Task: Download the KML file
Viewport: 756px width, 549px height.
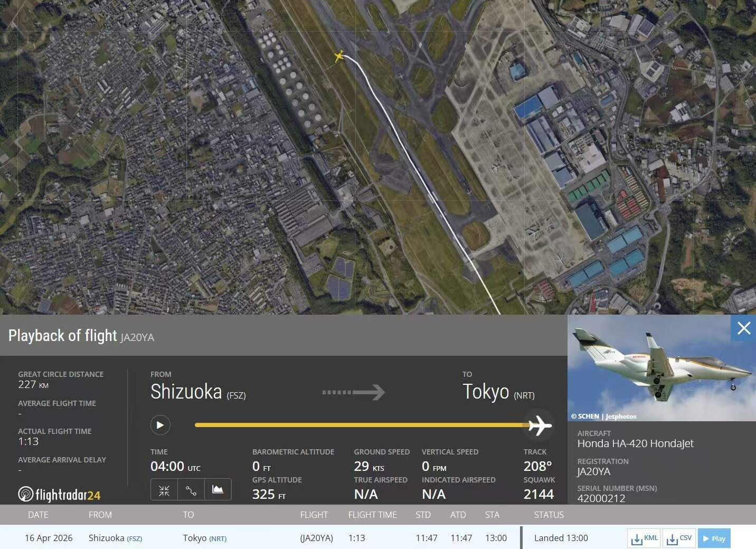Action: coord(644,538)
